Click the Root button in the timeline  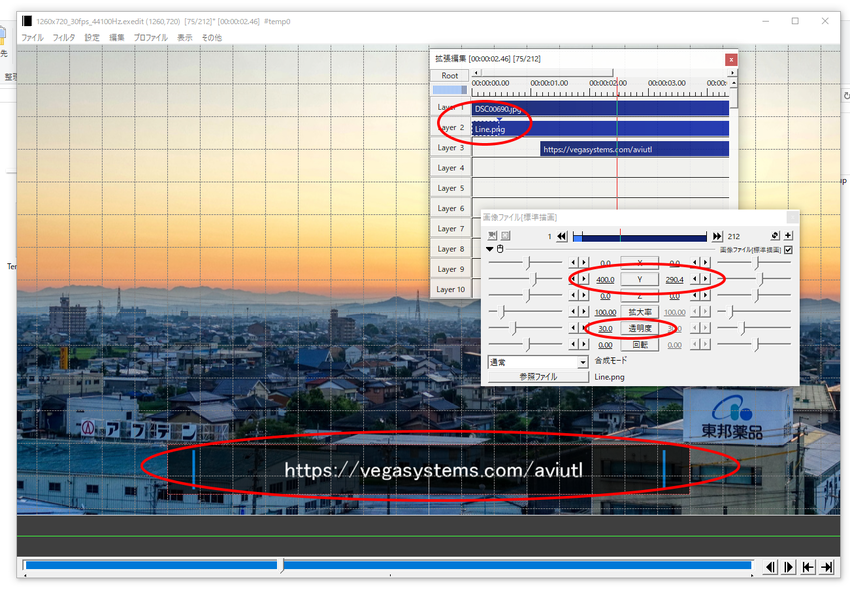tap(449, 75)
